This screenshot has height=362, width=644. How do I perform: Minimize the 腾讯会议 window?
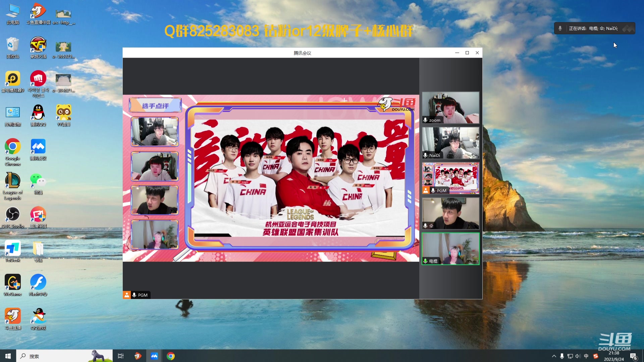(457, 53)
